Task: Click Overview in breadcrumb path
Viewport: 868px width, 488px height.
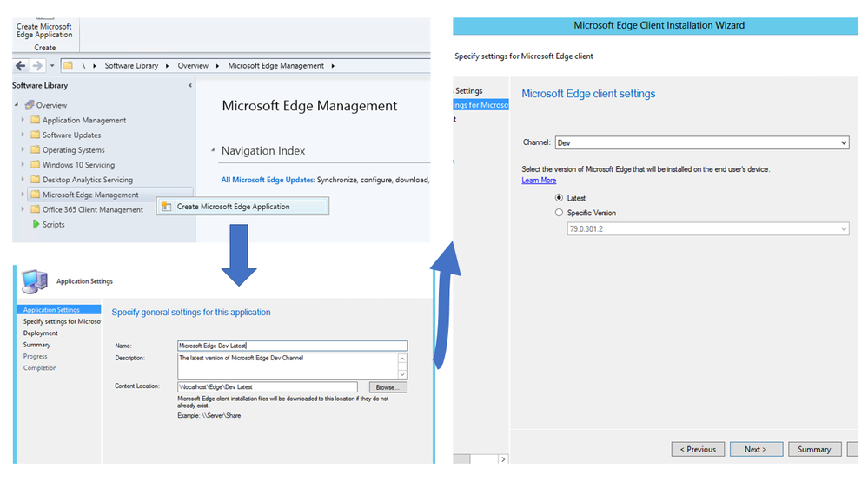Action: click(x=193, y=66)
